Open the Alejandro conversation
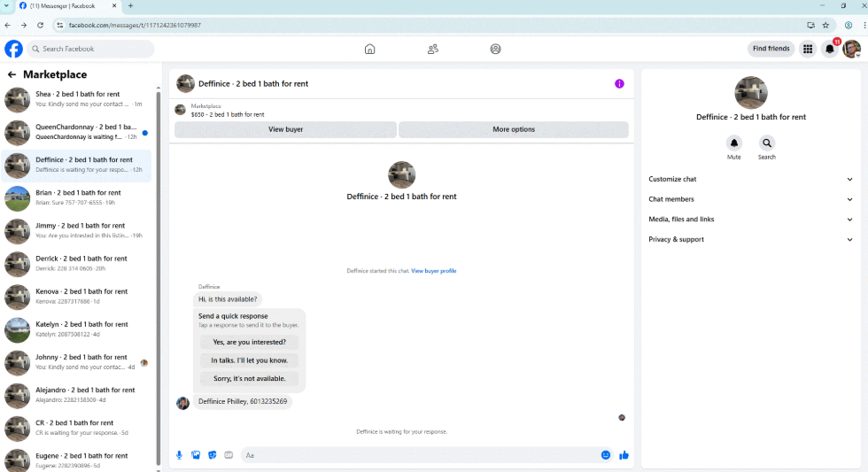868x472 pixels. (76, 395)
